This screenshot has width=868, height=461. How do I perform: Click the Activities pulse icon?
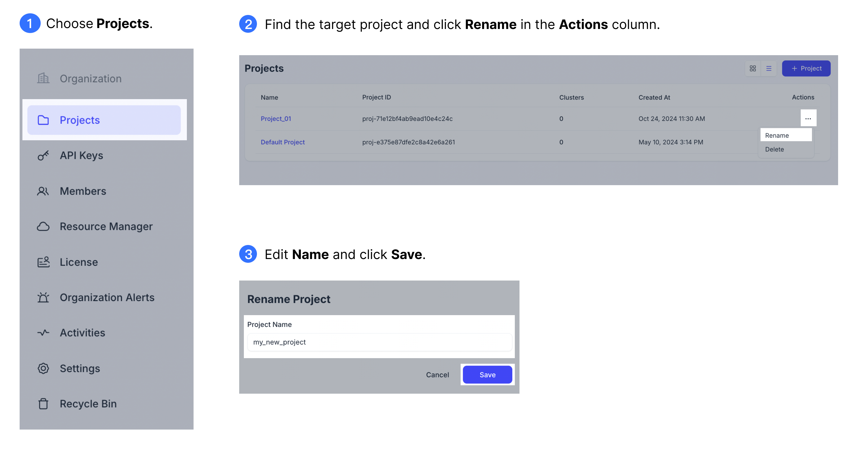click(x=43, y=333)
